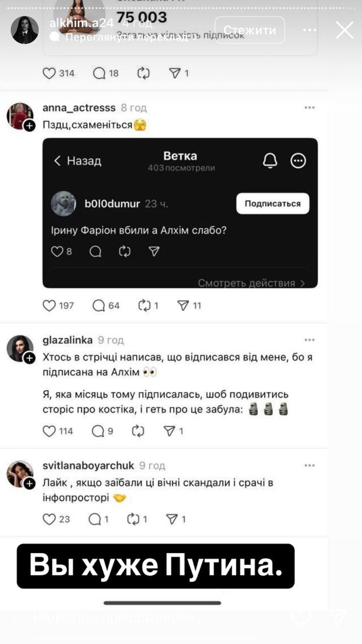This screenshot has height=644, width=362.
Task: Open the comment bubble on b0l0dumur's post
Action: 96,252
